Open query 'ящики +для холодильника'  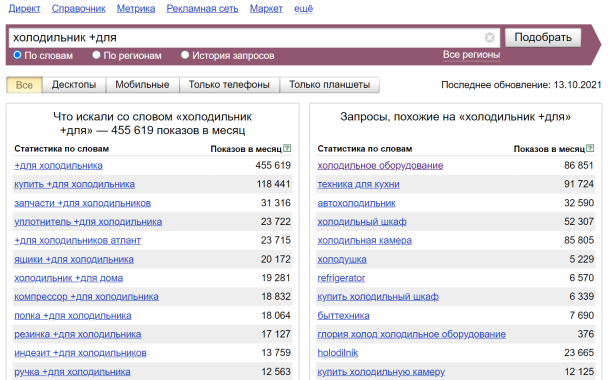click(74, 259)
